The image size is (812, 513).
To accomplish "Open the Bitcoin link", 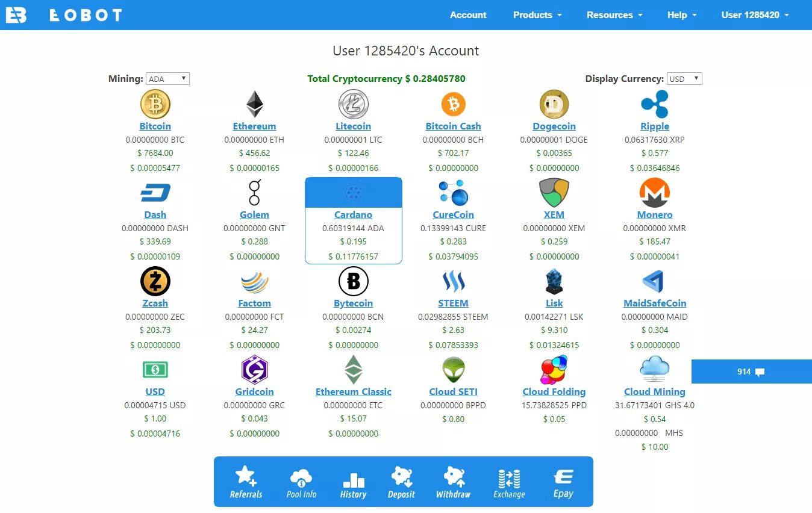I will pyautogui.click(x=155, y=126).
